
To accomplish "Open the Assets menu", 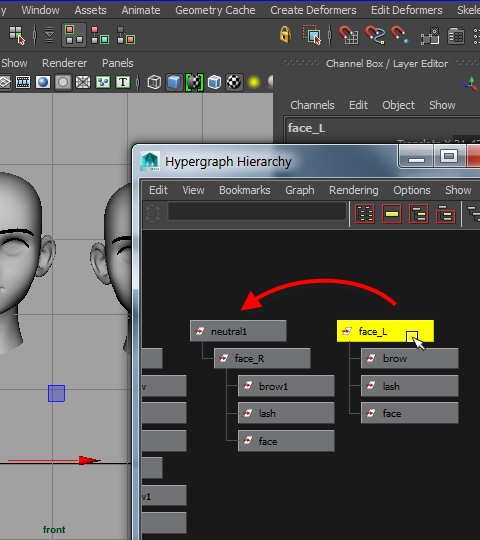I will point(91,10).
